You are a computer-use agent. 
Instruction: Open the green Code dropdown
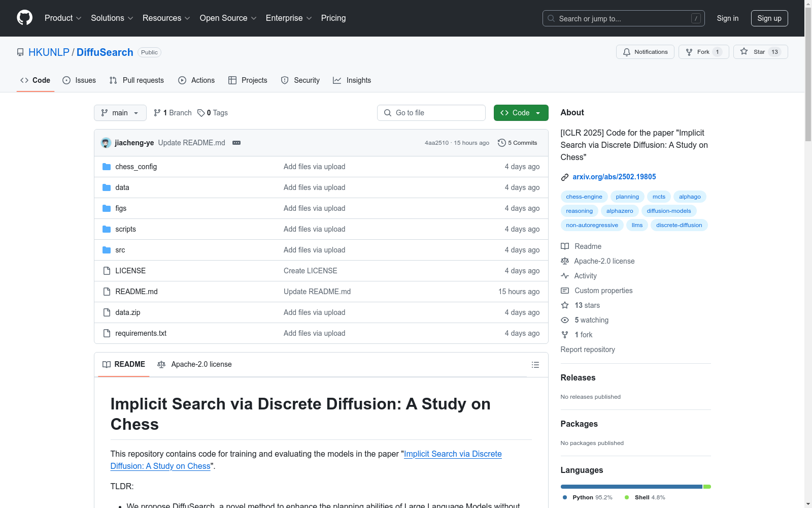coord(521,113)
